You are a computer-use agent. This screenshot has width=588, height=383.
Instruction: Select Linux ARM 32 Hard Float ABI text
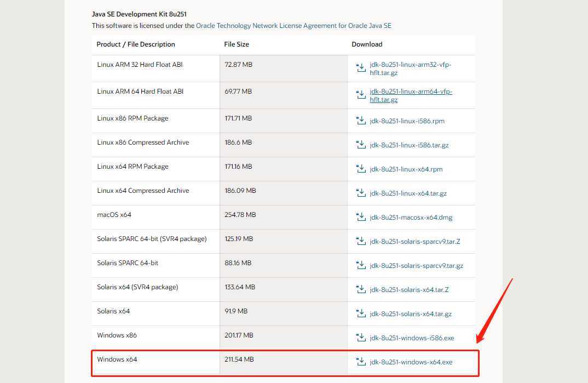pyautogui.click(x=140, y=65)
